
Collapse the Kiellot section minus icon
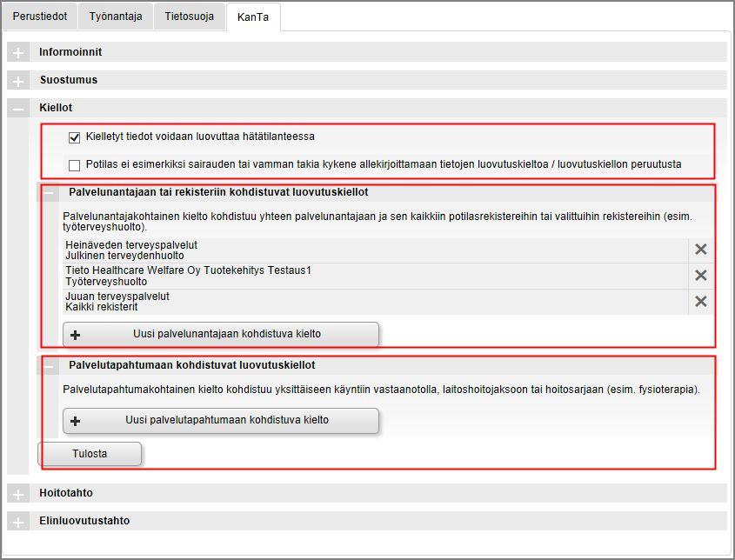click(x=17, y=108)
